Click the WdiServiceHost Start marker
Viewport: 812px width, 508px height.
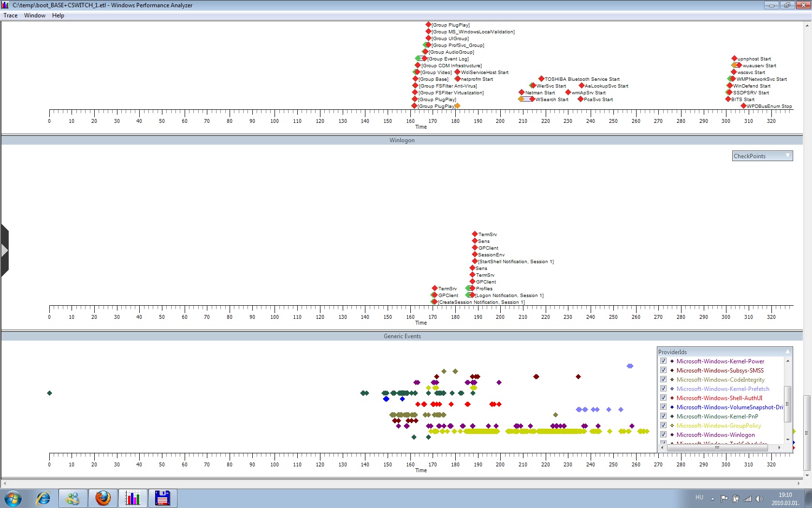tap(457, 72)
